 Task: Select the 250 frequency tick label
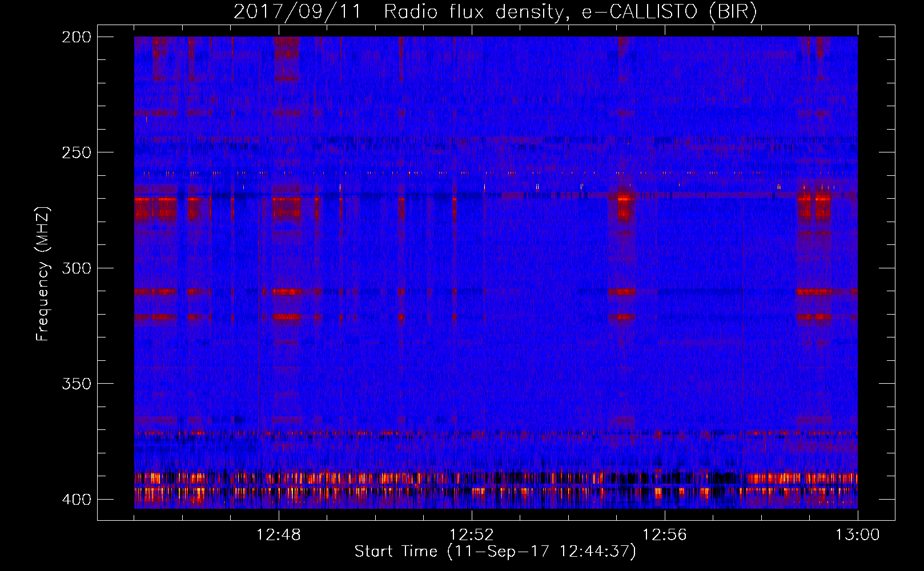click(x=76, y=152)
